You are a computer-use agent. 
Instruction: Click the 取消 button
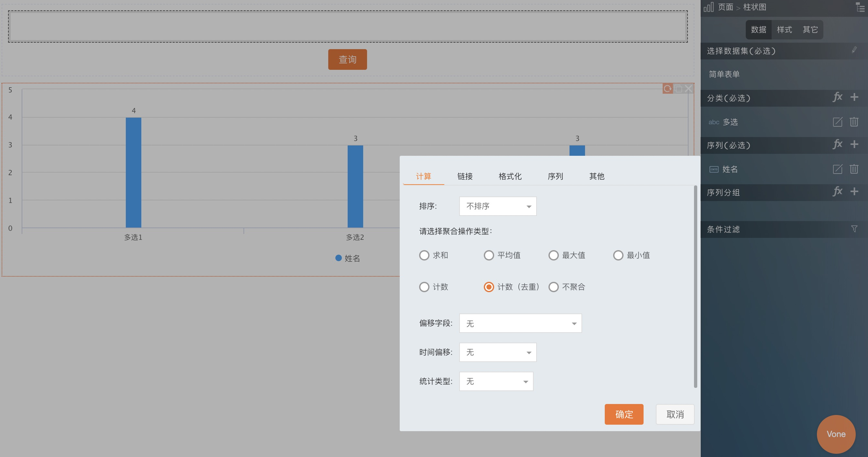click(675, 414)
